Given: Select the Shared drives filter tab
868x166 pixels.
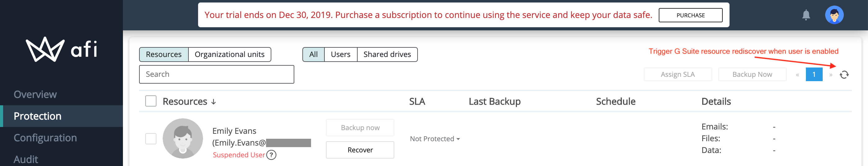Looking at the screenshot, I should [387, 55].
